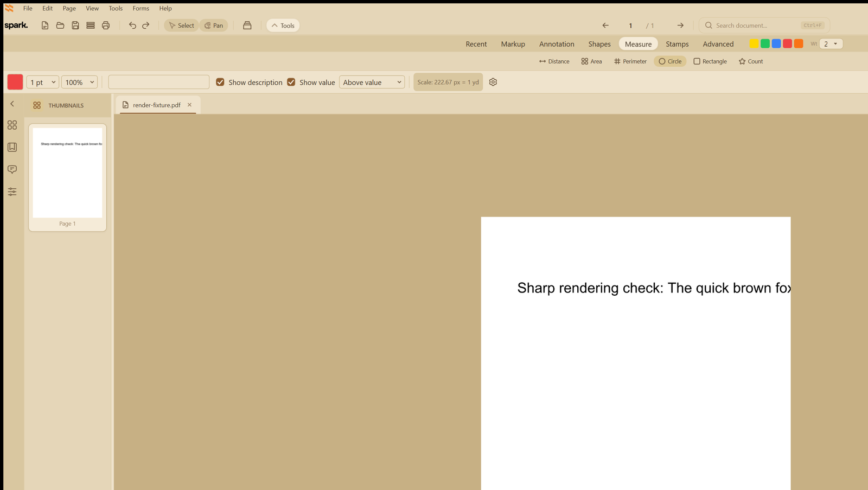Open the Page menu
The height and width of the screenshot is (490, 868).
point(69,8)
